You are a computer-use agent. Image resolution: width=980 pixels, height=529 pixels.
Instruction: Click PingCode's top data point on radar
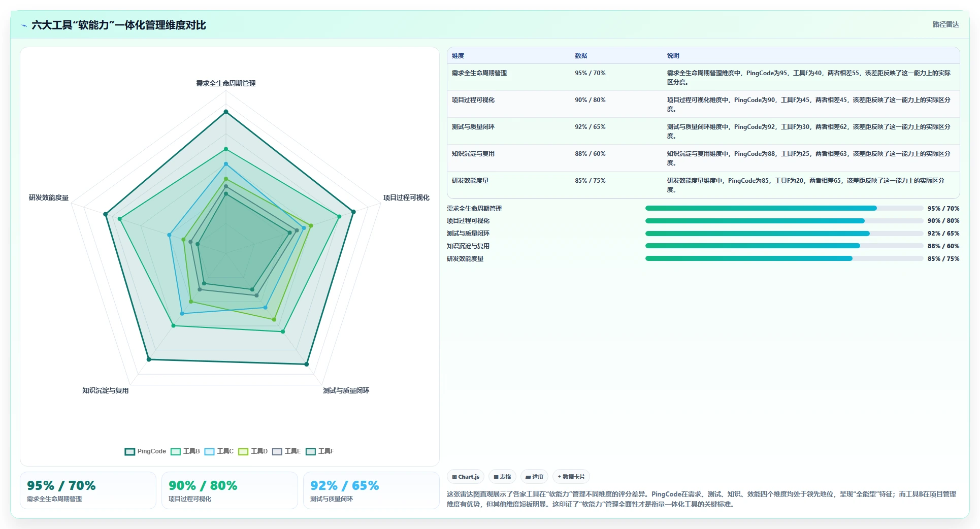click(x=226, y=112)
